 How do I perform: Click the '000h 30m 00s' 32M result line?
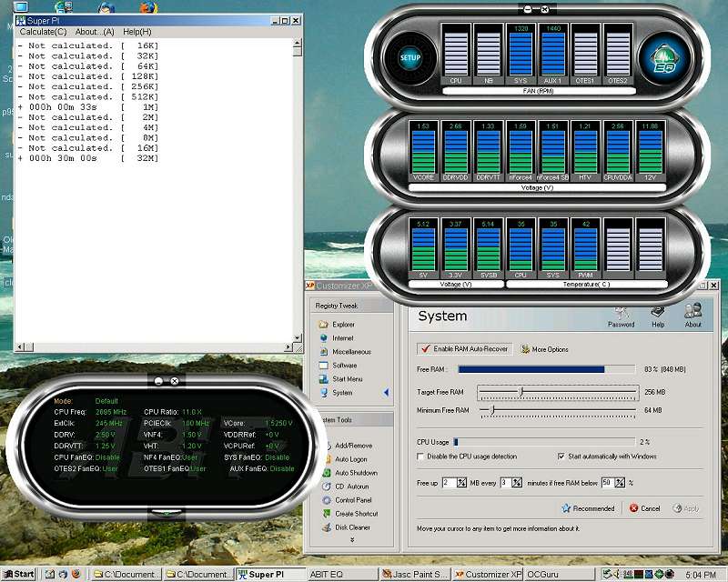click(x=88, y=158)
